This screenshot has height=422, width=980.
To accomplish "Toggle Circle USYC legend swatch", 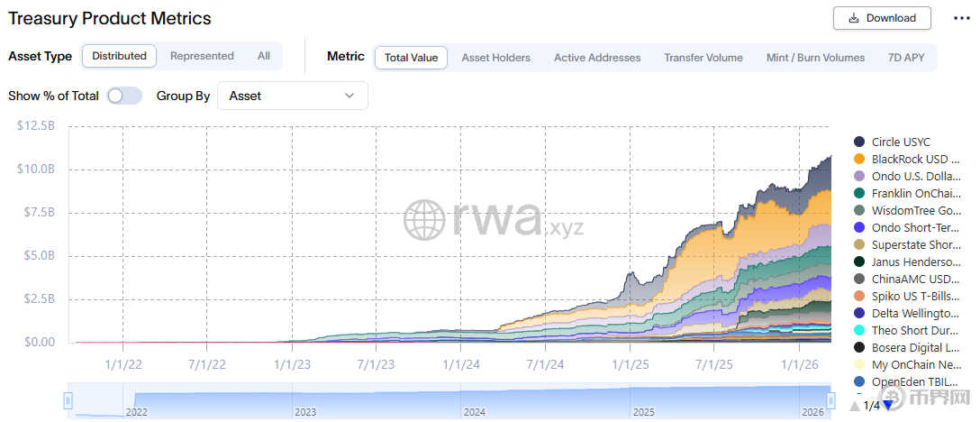I will tap(859, 142).
